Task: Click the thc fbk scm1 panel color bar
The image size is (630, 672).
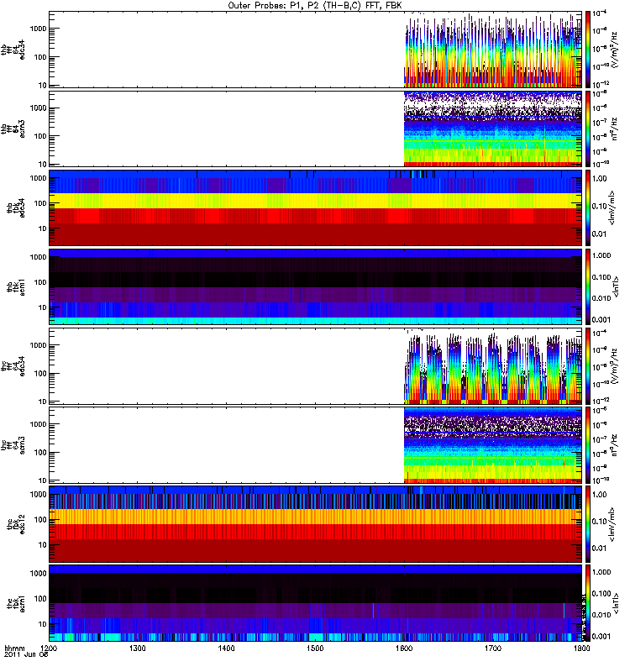Action: (x=588, y=603)
